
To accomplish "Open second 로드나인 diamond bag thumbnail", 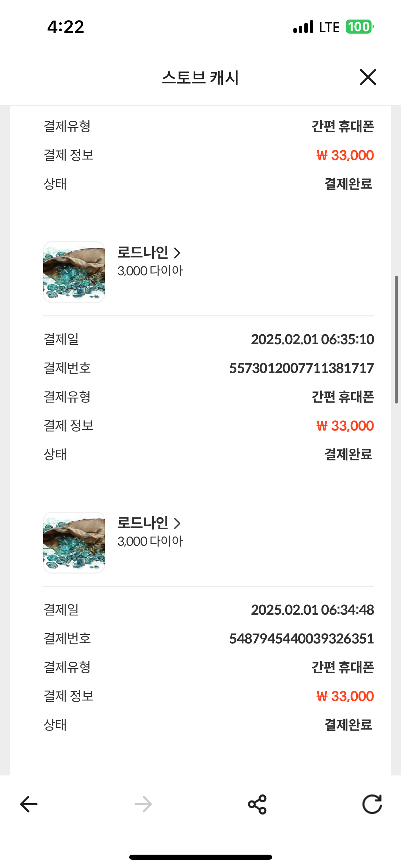I will [74, 543].
